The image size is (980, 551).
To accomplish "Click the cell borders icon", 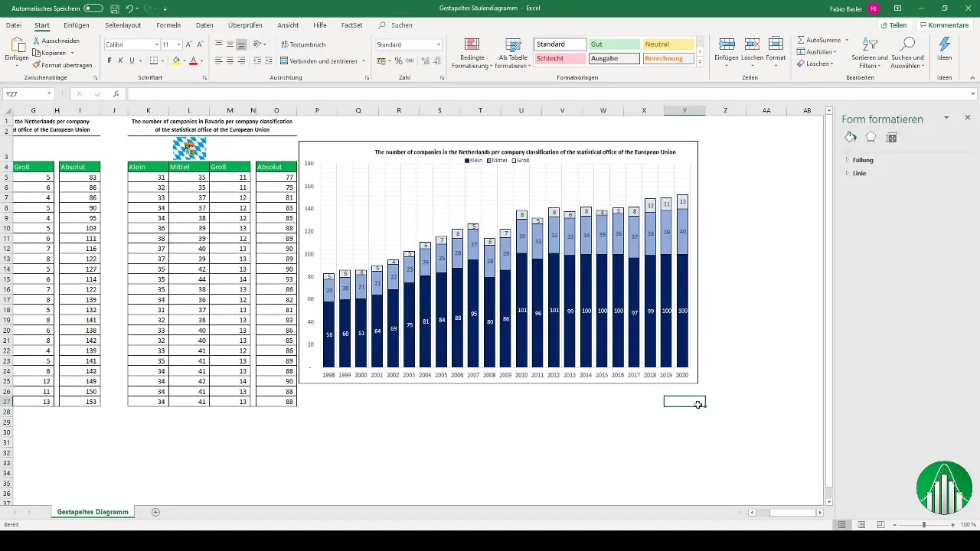I will [153, 60].
